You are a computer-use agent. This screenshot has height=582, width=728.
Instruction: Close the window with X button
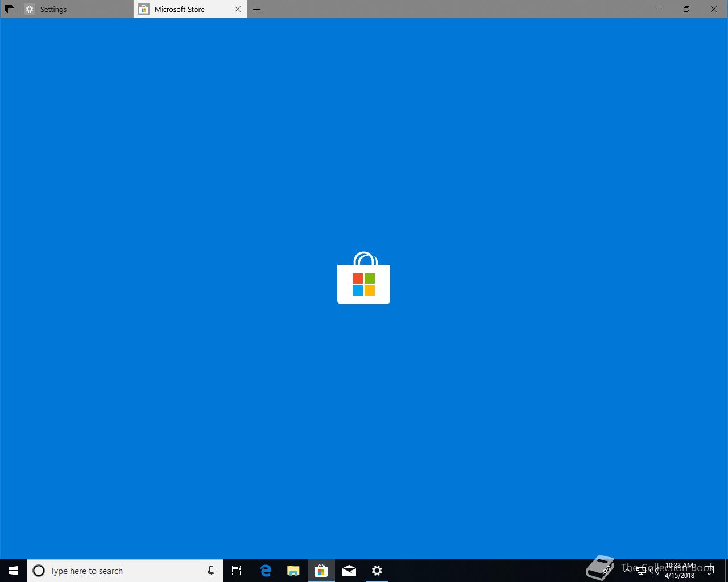click(714, 9)
